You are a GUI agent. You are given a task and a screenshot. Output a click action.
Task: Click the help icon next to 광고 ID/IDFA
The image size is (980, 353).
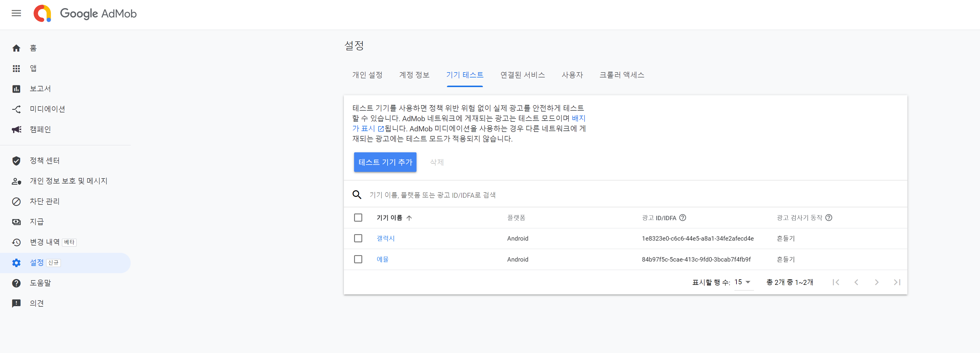point(682,218)
